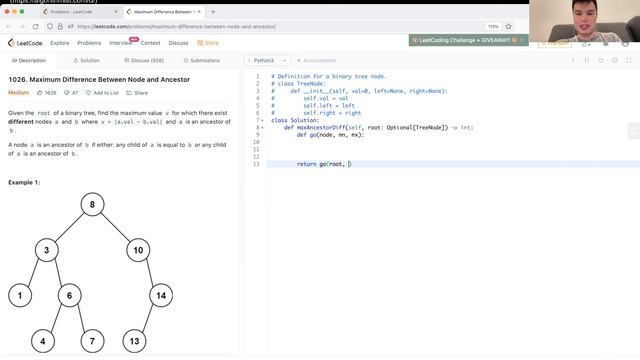Go back in browser history

click(9, 27)
